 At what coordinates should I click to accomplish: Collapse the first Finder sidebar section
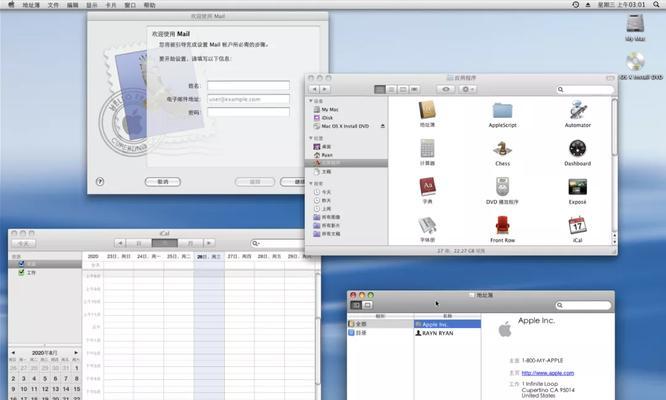click(311, 101)
